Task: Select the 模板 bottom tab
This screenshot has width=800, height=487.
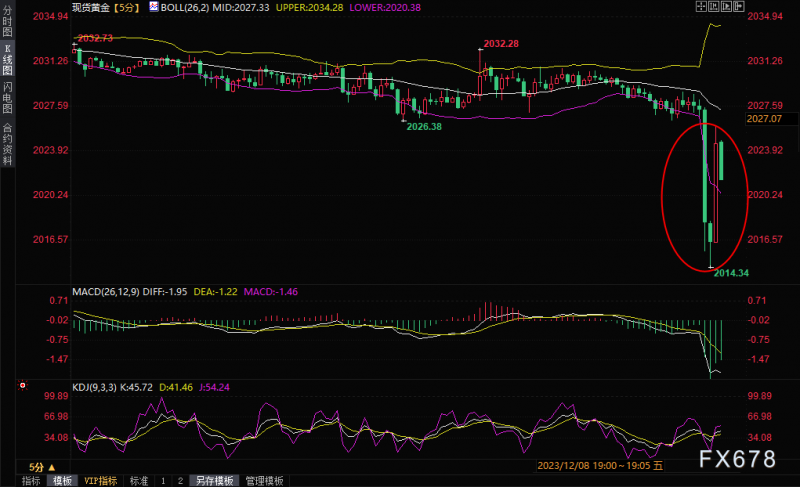Action: [62, 481]
